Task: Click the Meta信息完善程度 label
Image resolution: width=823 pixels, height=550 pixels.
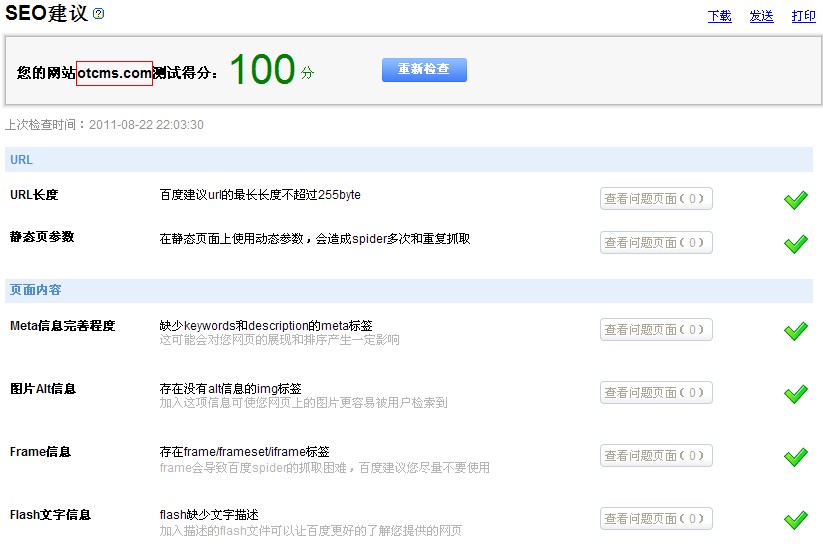Action: [x=62, y=326]
